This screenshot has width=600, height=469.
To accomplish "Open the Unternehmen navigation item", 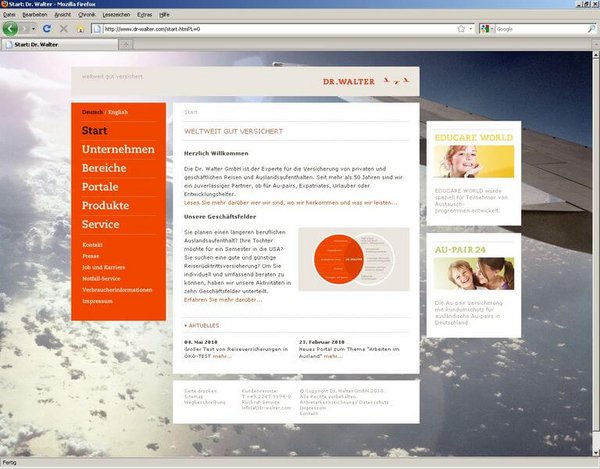I will (x=118, y=149).
